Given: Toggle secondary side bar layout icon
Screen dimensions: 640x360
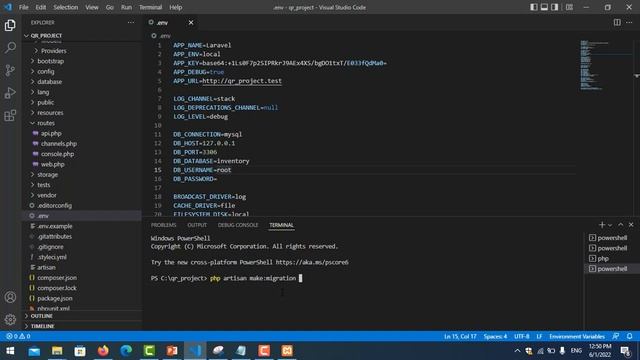Looking at the screenshot, I should coord(555,7).
